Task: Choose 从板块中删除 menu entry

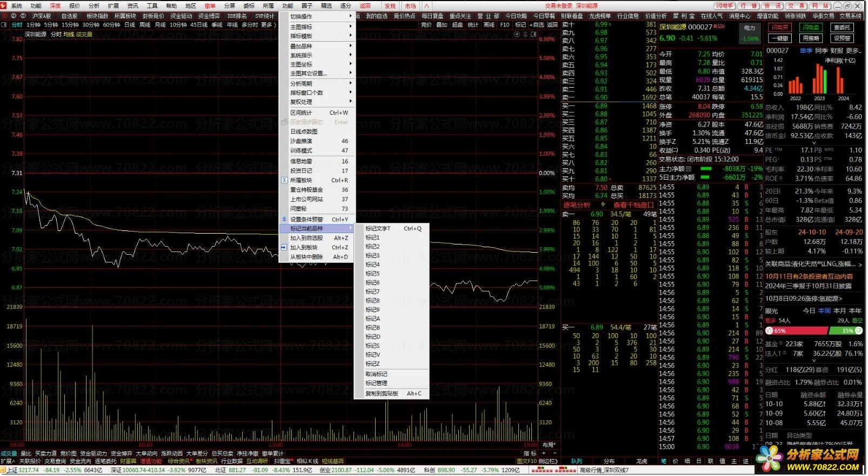Action: coord(317,257)
